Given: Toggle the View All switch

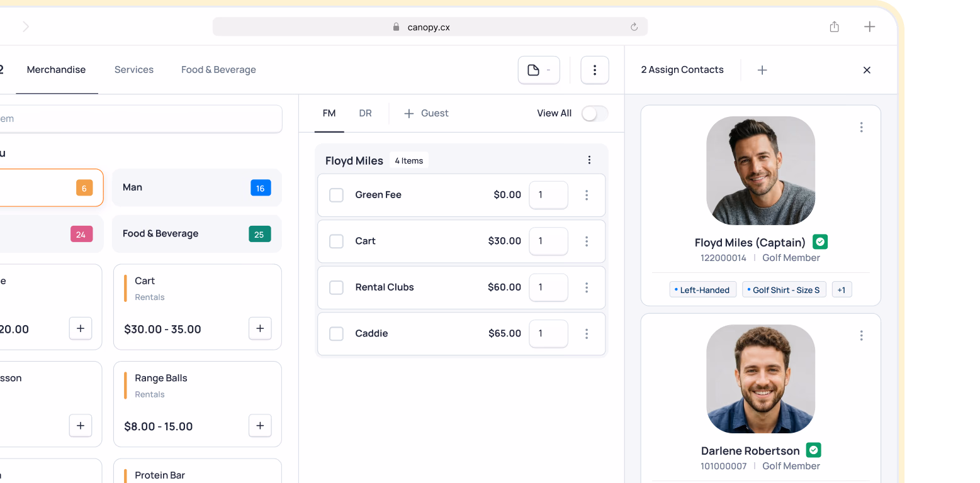Looking at the screenshot, I should (595, 113).
